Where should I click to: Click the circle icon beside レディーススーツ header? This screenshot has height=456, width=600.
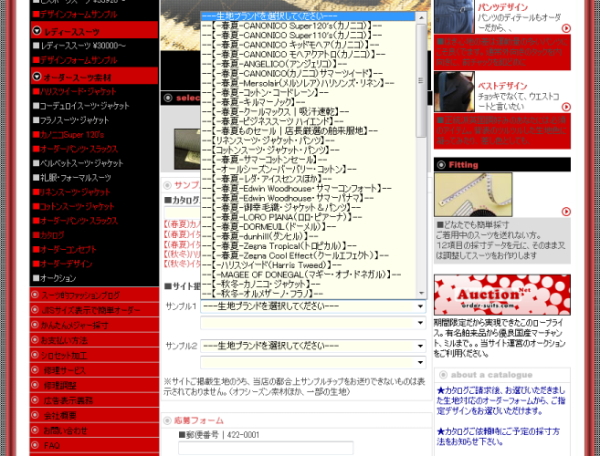point(37,31)
